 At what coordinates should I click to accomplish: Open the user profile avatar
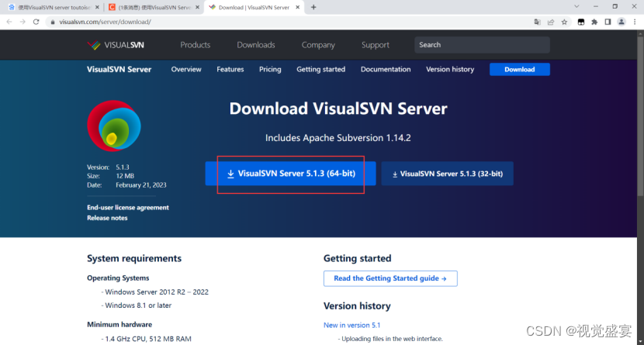(x=621, y=22)
